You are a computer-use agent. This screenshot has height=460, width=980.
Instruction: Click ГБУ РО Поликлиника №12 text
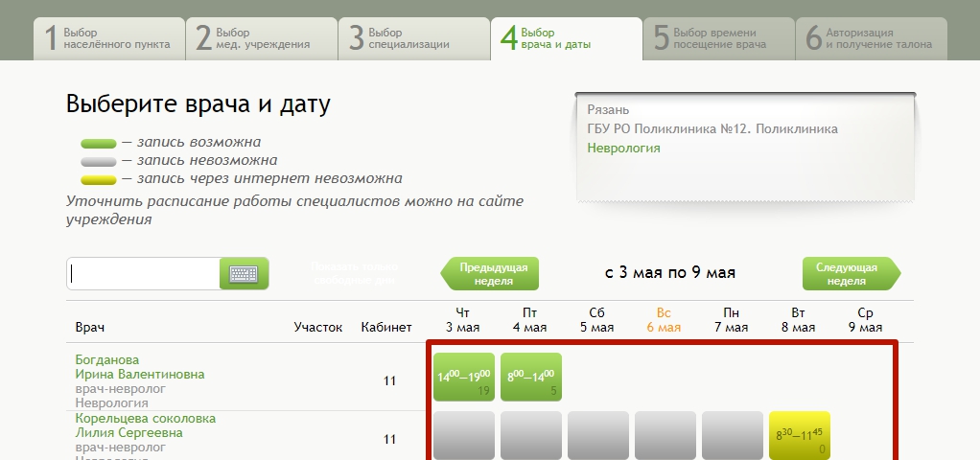pyautogui.click(x=712, y=128)
